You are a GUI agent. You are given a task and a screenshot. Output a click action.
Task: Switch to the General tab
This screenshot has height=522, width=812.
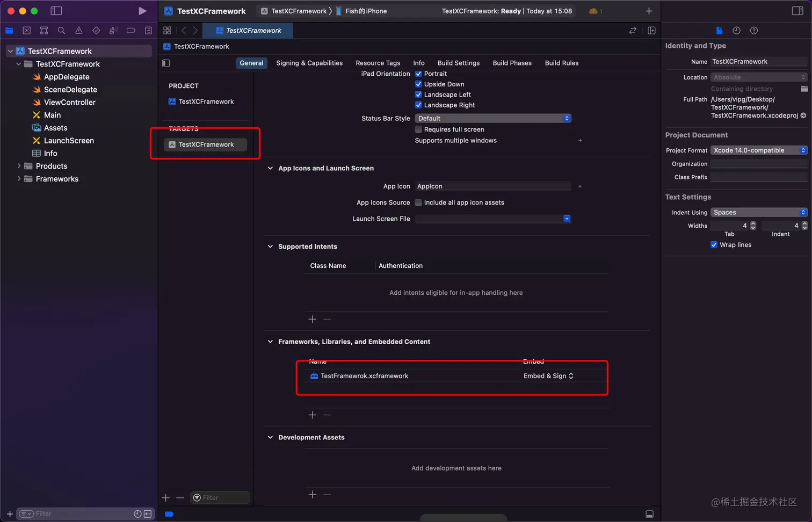[x=251, y=63]
